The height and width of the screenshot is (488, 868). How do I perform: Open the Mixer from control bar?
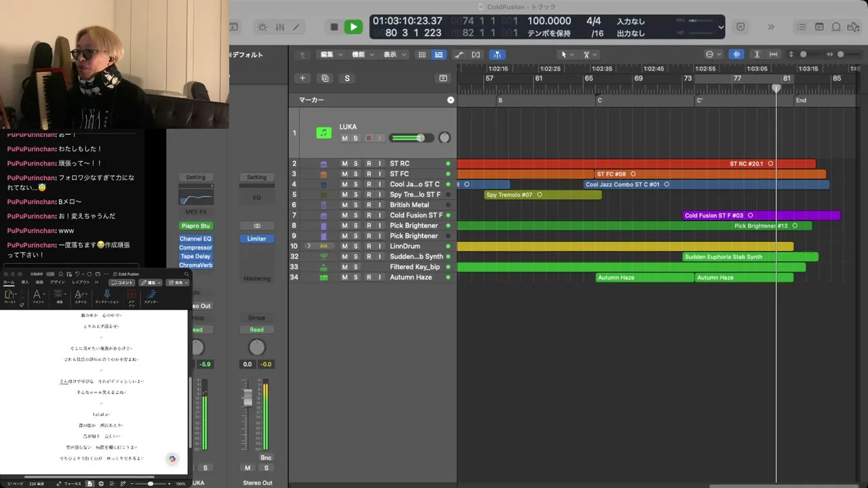[x=280, y=27]
